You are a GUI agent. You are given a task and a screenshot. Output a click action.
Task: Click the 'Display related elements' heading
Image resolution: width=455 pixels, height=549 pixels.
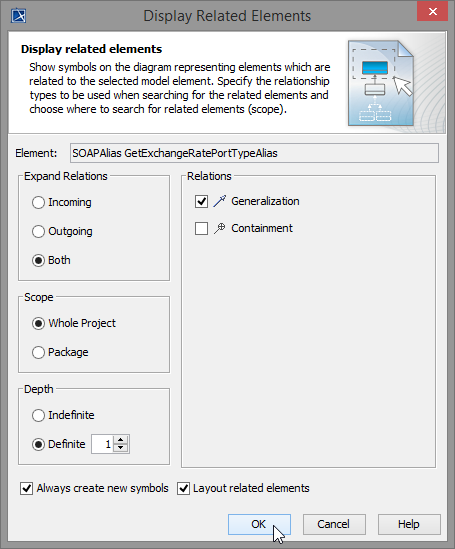click(91, 49)
